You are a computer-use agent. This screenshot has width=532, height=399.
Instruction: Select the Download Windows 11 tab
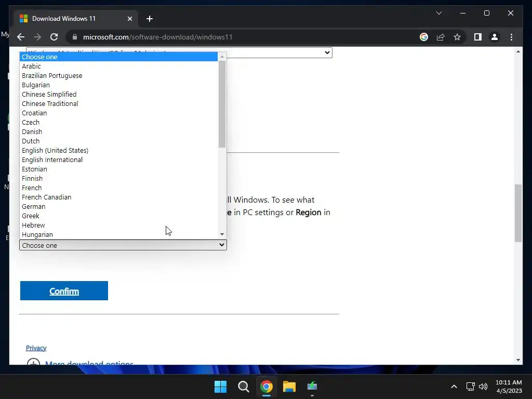click(x=76, y=19)
